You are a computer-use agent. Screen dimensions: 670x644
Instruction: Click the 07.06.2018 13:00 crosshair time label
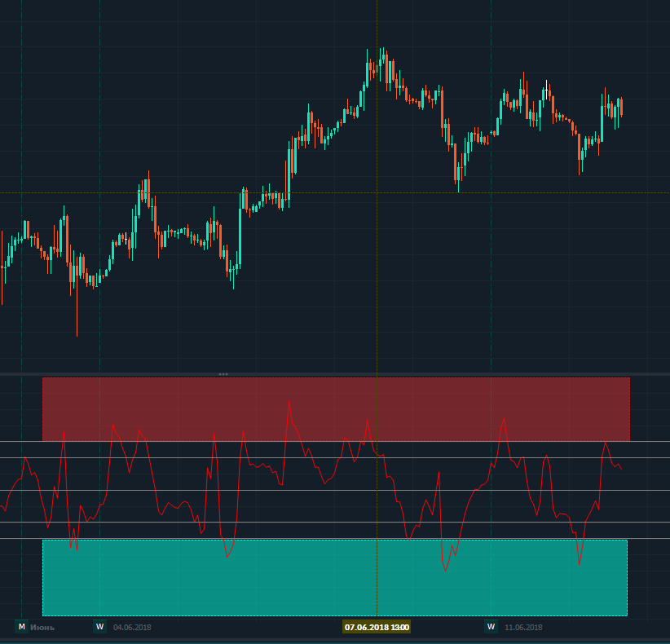[377, 627]
